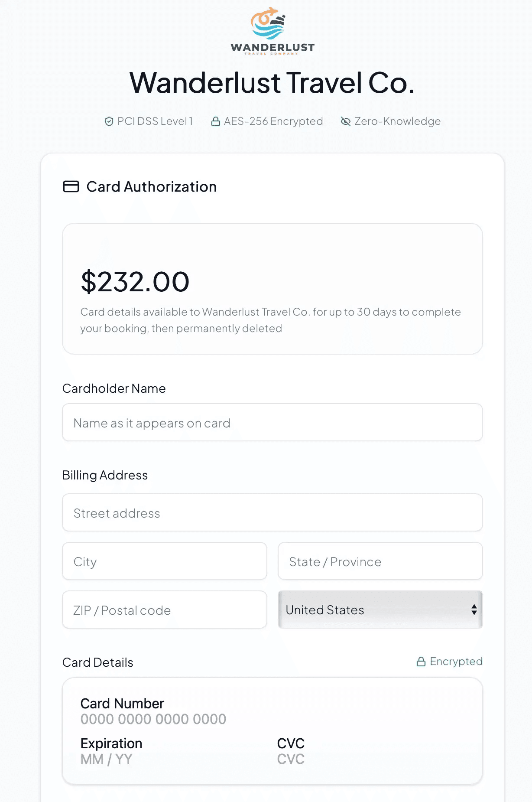The height and width of the screenshot is (802, 532).
Task: Click the PCI DSS Level 1 shield icon
Action: pos(110,121)
